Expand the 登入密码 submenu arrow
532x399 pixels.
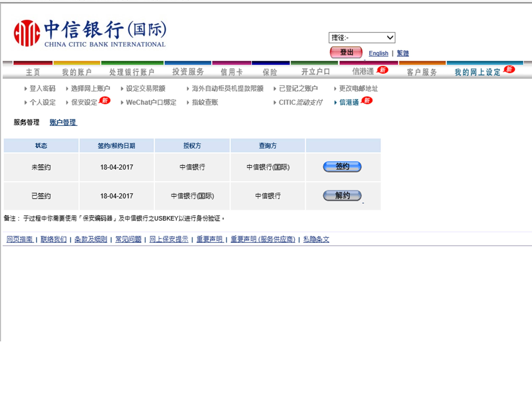tap(26, 89)
